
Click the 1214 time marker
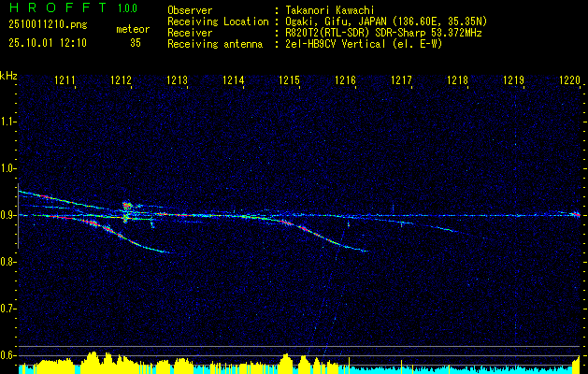(233, 79)
